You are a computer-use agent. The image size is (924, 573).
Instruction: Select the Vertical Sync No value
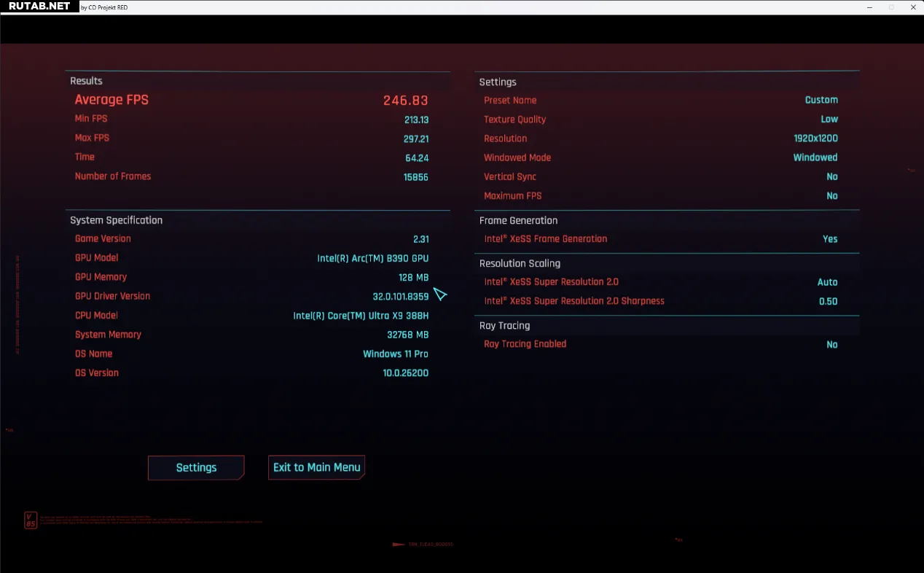(x=831, y=177)
